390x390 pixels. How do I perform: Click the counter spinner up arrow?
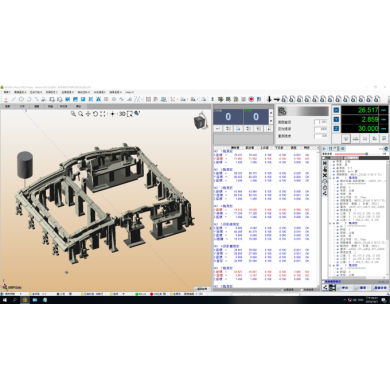pyautogui.click(x=271, y=113)
